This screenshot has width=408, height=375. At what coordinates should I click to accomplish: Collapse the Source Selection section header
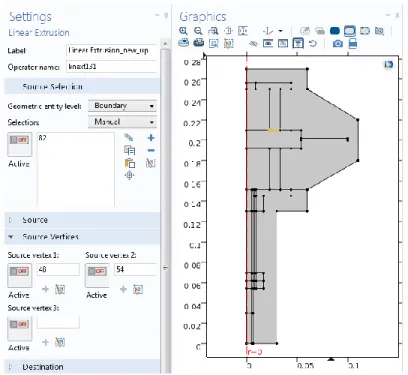click(x=82, y=87)
